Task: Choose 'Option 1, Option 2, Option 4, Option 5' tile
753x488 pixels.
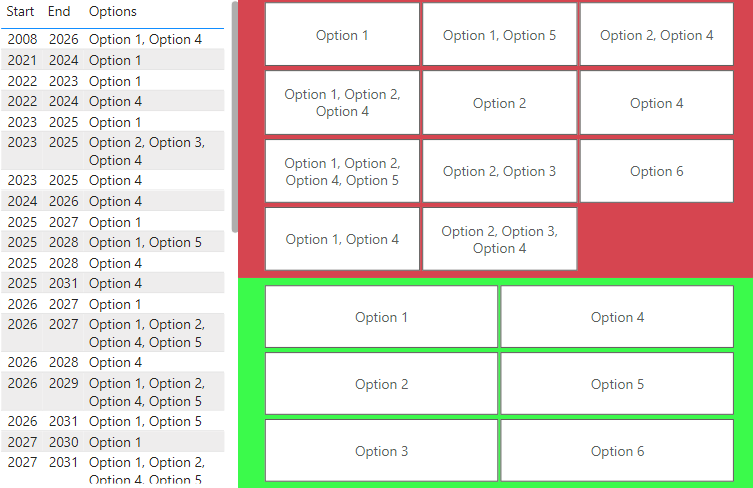Action: 342,171
